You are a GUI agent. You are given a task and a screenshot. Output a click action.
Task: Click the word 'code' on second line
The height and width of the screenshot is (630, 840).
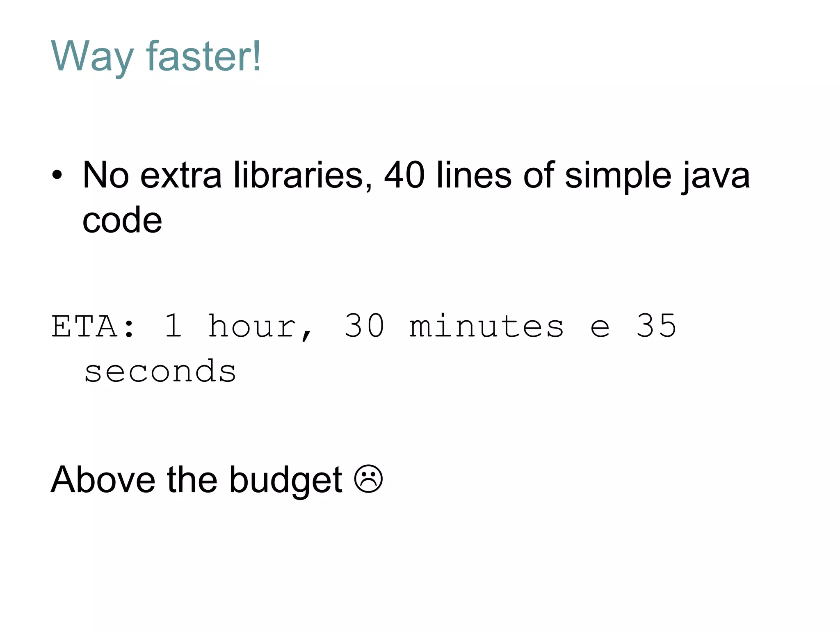tap(122, 220)
